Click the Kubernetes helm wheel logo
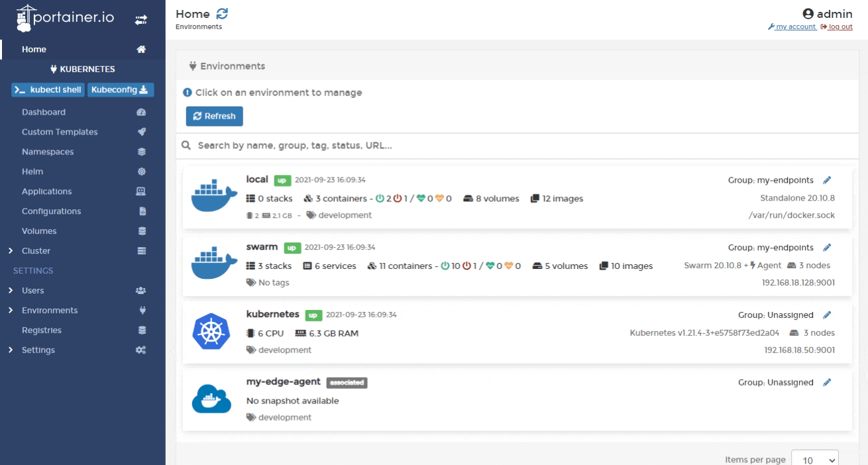Image resolution: width=868 pixels, height=465 pixels. [209, 333]
